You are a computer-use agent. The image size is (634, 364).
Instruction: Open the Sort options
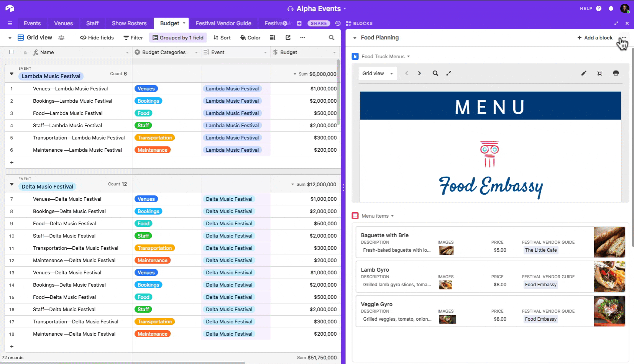(222, 38)
